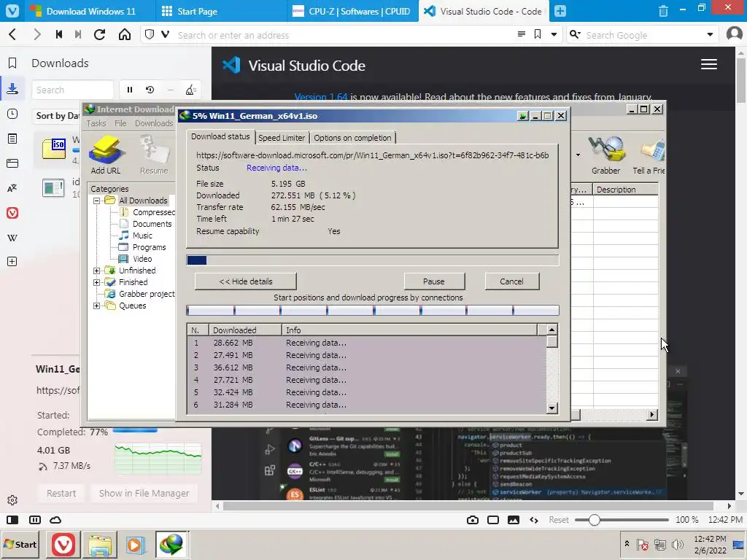Image resolution: width=747 pixels, height=560 pixels.
Task: Collapse the All Downloads tree node
Action: pyautogui.click(x=97, y=201)
